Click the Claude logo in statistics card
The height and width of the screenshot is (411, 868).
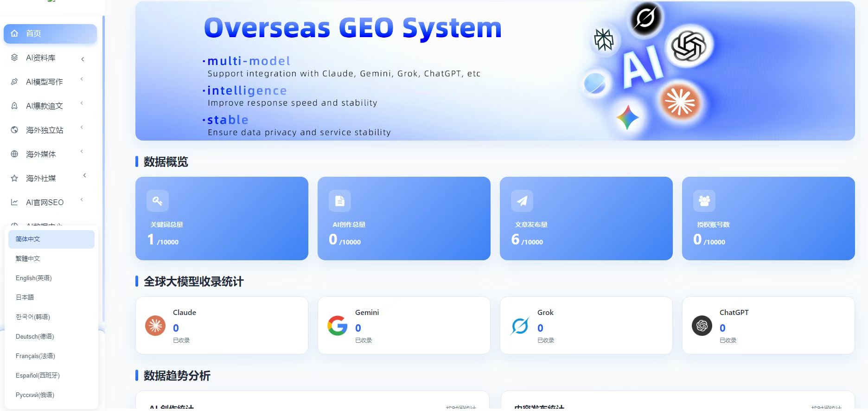[155, 326]
